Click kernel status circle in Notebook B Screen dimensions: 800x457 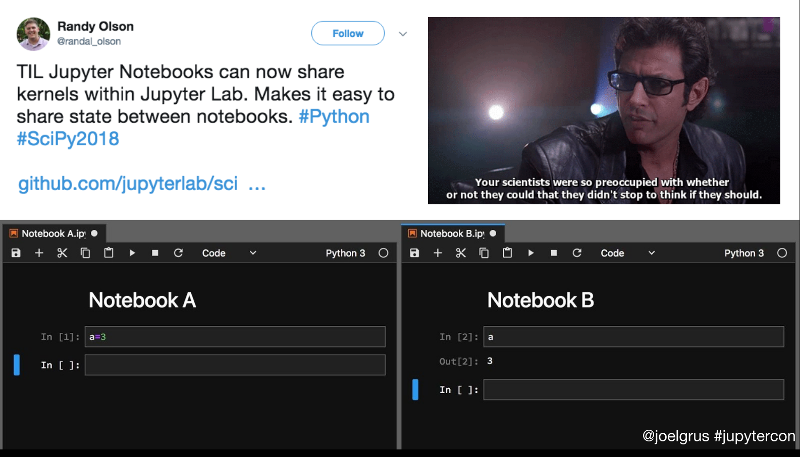782,253
